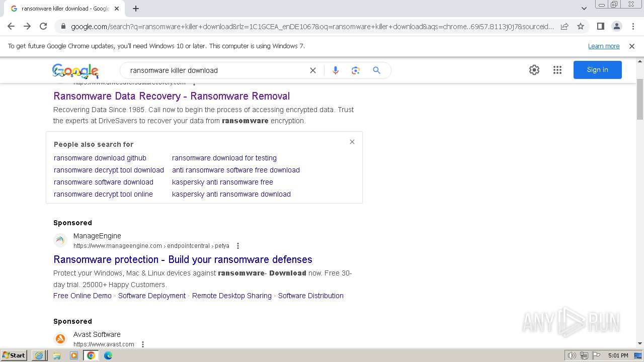Open Ransomware Data Recovery result link

tap(172, 96)
